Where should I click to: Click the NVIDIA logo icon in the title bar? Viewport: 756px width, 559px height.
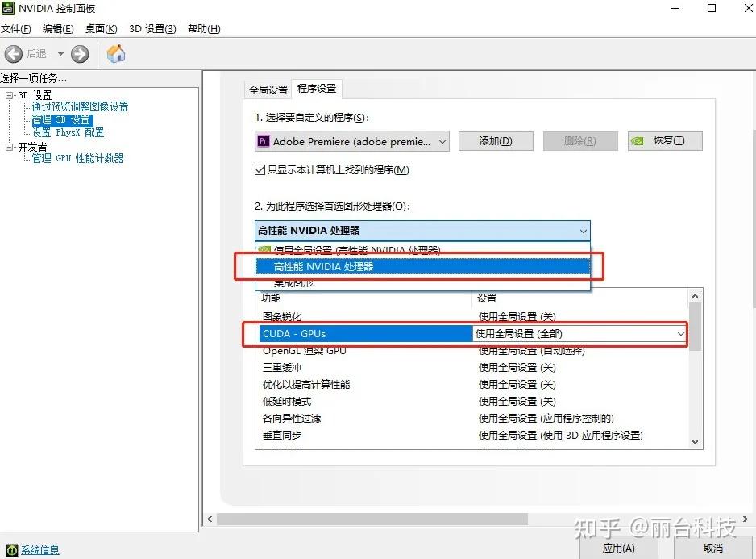pos(9,9)
